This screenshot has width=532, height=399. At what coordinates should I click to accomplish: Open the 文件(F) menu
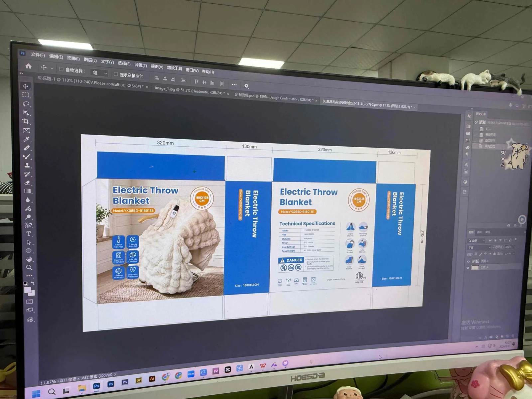[38, 55]
